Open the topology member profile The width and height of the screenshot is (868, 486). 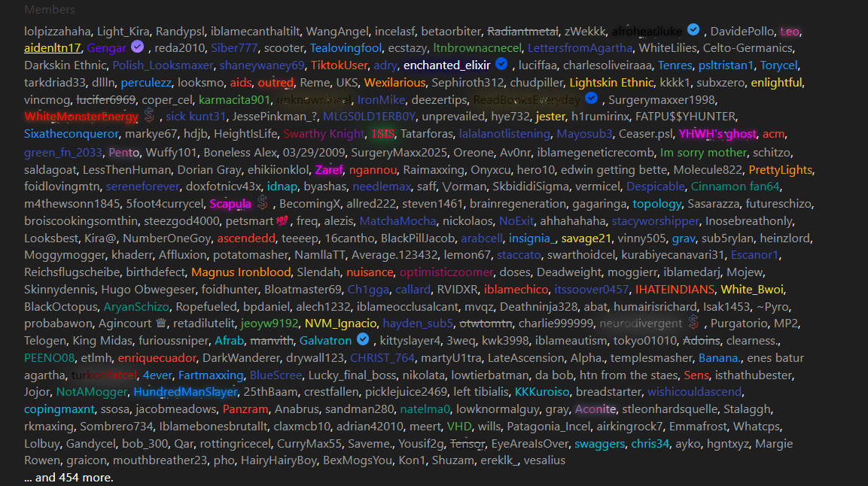(x=657, y=204)
